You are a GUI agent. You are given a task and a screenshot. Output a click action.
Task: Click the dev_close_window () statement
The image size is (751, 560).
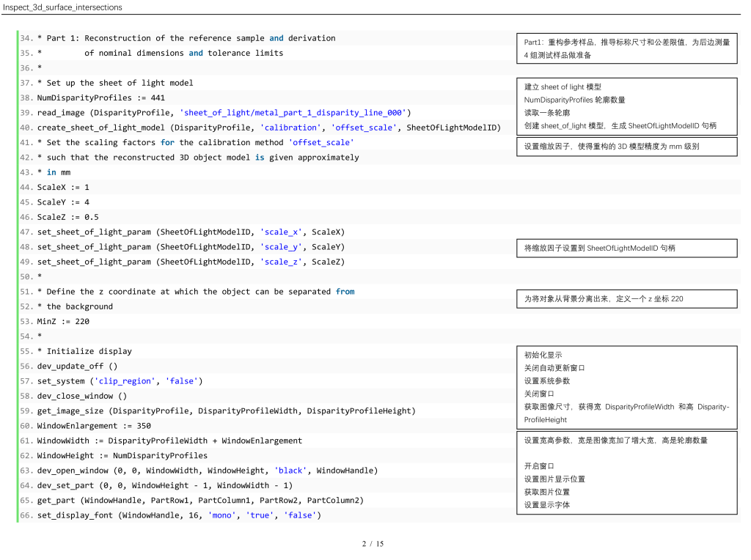(x=82, y=396)
